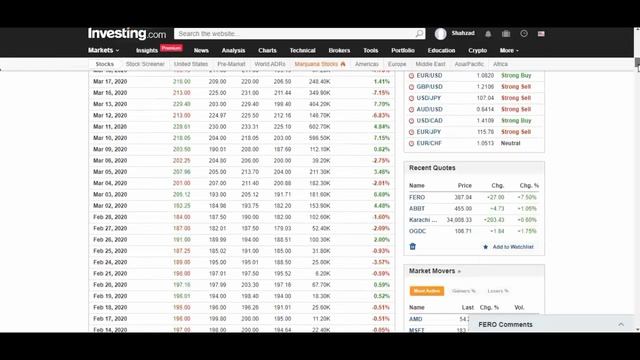Select the Stocks sub-navigation tab
The height and width of the screenshot is (360, 640).
click(104, 64)
